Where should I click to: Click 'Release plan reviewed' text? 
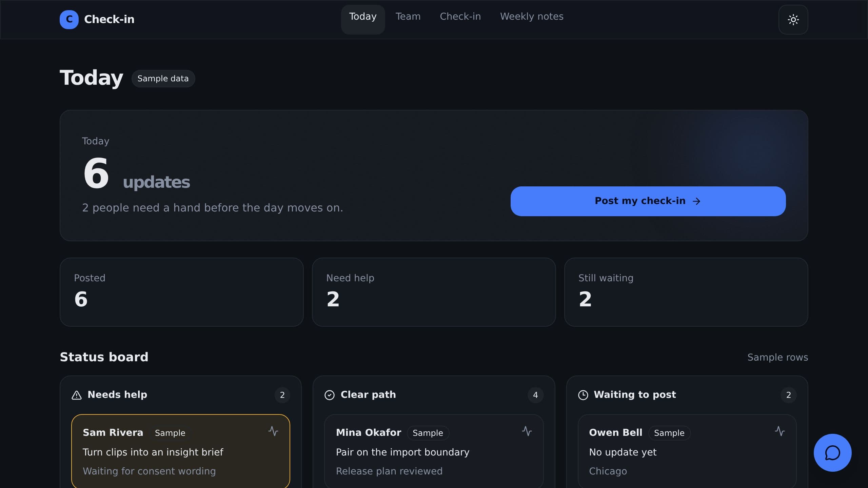[389, 471]
